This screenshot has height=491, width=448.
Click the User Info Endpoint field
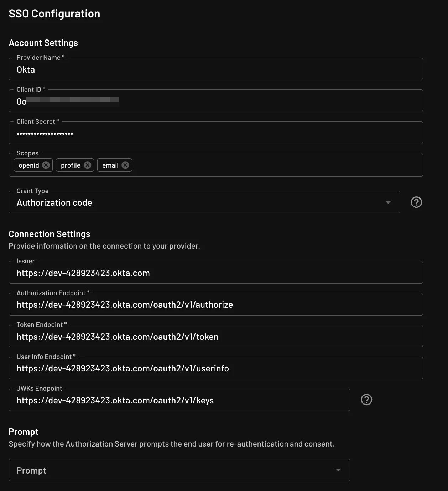tap(215, 368)
